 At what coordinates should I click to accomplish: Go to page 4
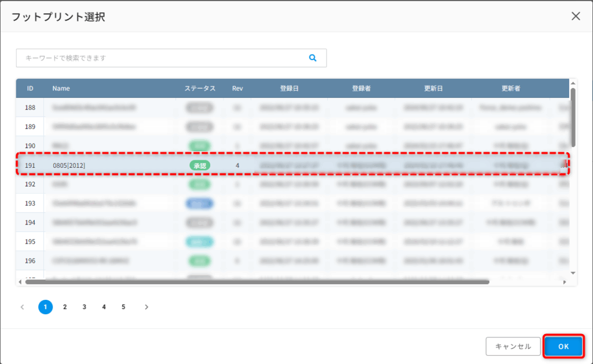coord(104,307)
